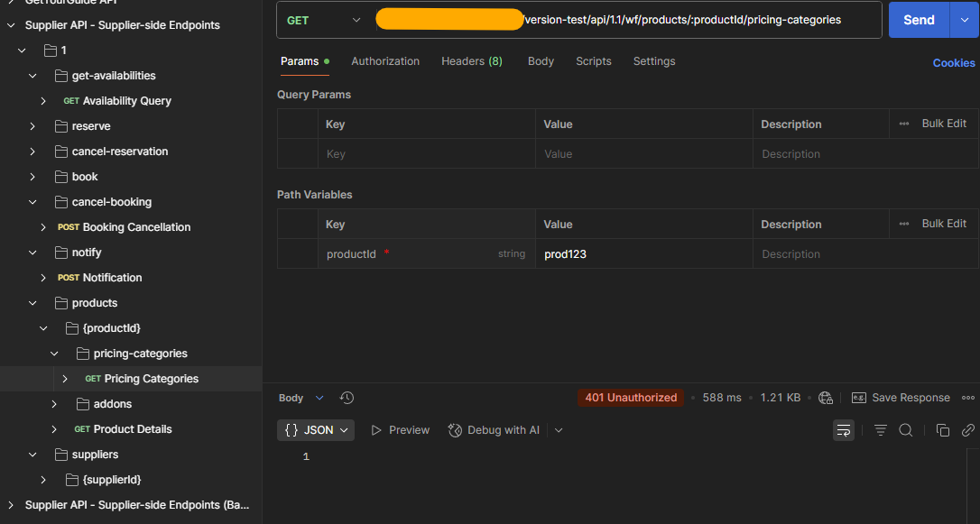Collapse the {productId} folder
This screenshot has height=524, width=980.
[43, 328]
